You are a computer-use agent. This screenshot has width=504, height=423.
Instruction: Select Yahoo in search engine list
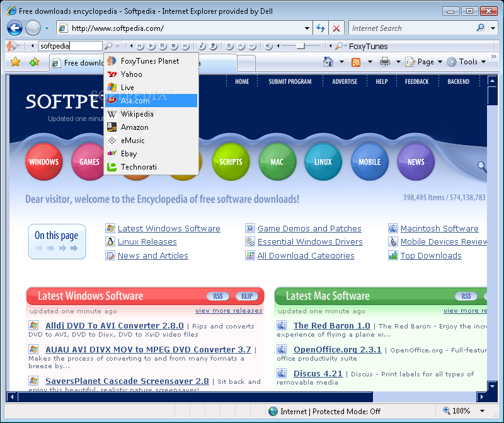pos(151,74)
